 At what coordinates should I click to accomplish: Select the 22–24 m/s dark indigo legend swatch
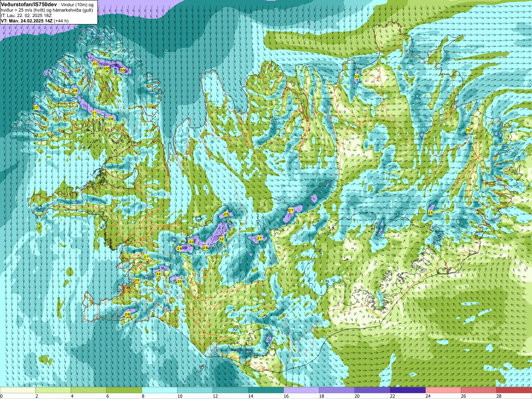[408, 390]
